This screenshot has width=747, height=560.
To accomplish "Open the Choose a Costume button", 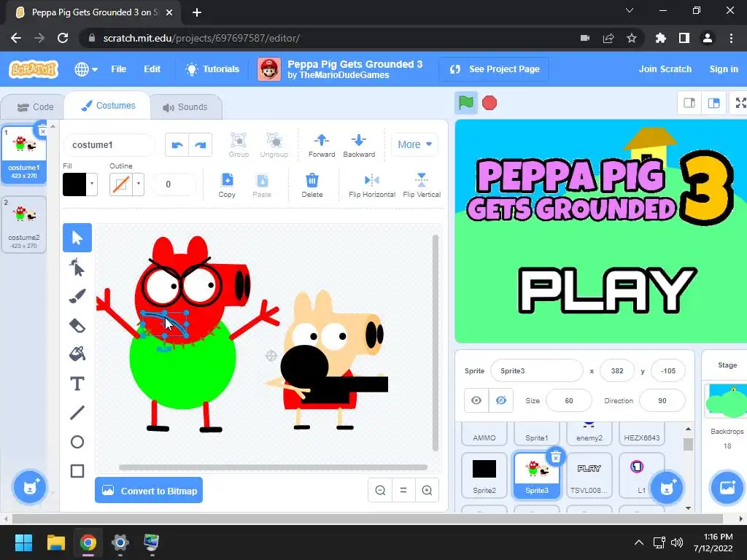I will point(30,487).
